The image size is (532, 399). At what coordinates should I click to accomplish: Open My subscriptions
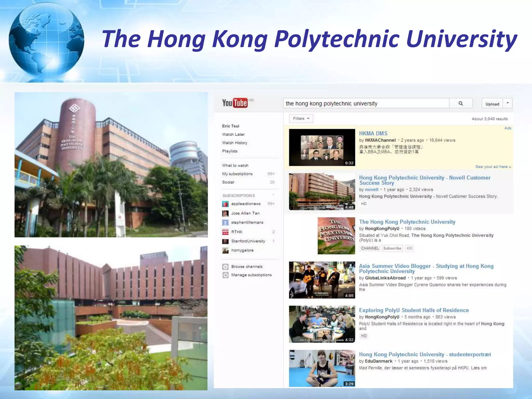[237, 174]
